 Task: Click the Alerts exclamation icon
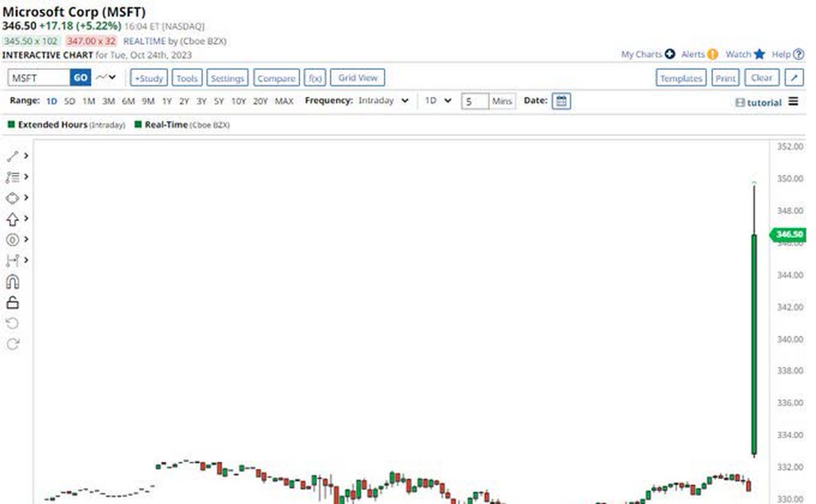tap(712, 54)
